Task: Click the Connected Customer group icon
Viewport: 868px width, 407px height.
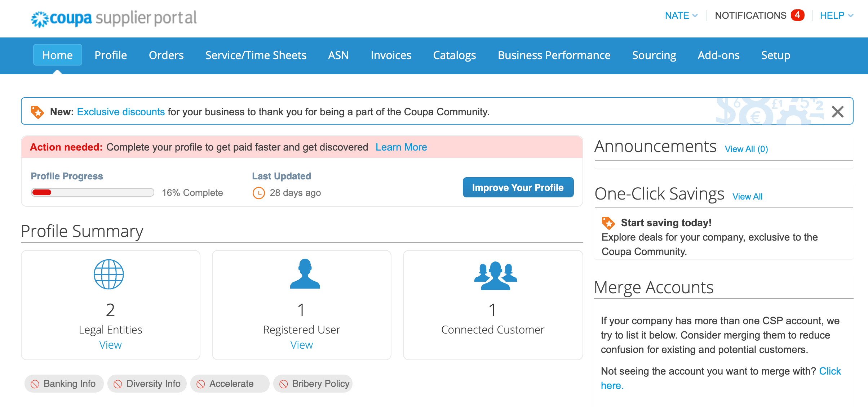Action: [495, 276]
